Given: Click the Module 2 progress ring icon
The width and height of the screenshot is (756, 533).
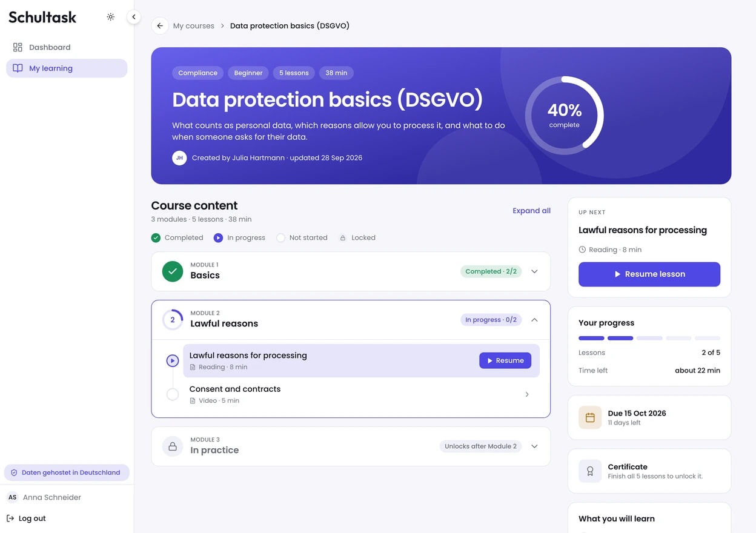Looking at the screenshot, I should pyautogui.click(x=173, y=320).
